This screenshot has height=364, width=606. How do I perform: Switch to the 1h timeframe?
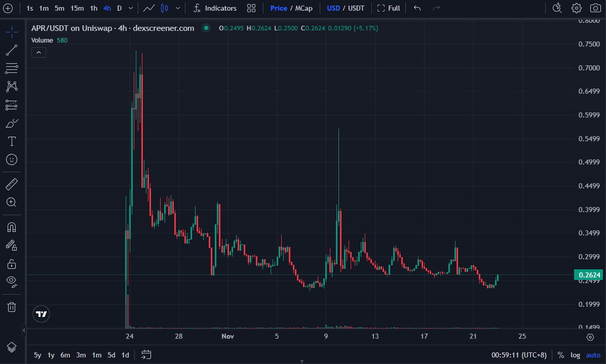click(93, 8)
